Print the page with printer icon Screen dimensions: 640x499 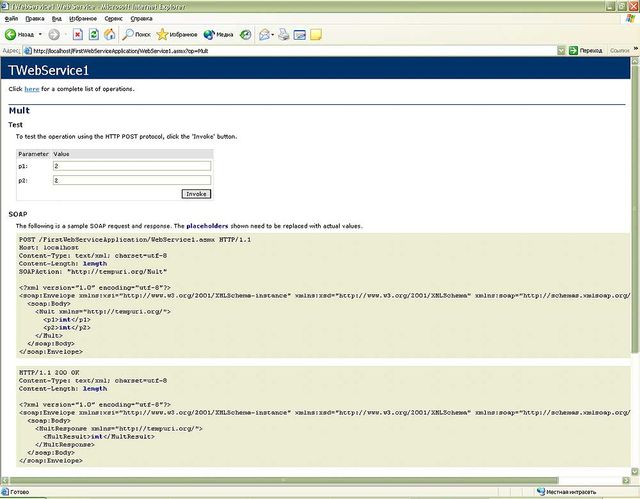[284, 35]
